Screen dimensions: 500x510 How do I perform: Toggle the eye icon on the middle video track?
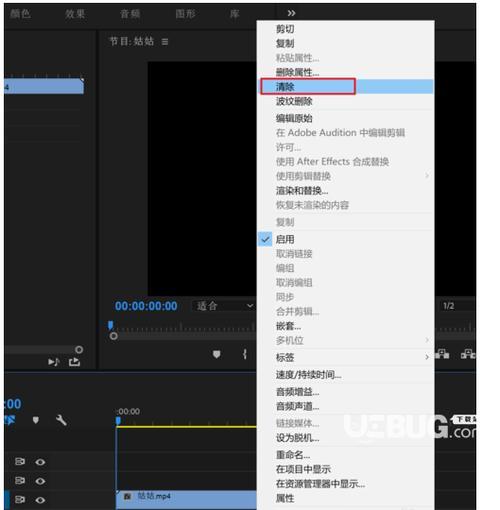coord(40,481)
